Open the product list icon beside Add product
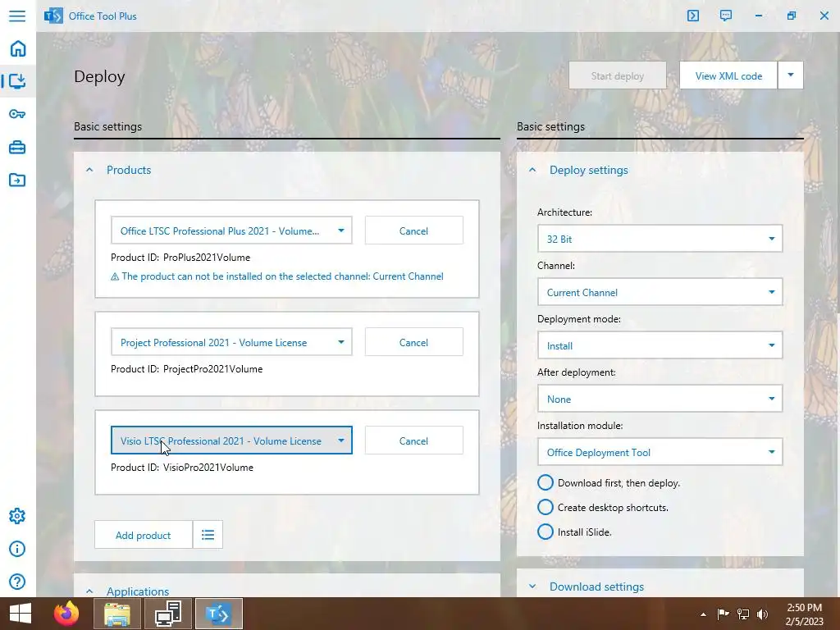Viewport: 840px width, 630px height. (208, 535)
